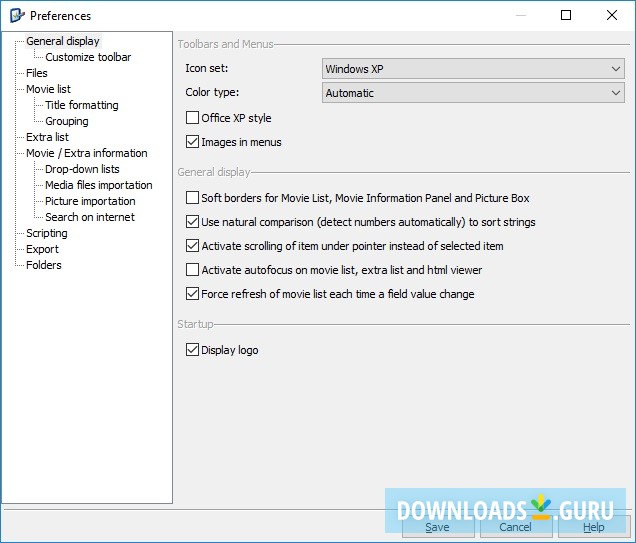Open the Customize toolbar preferences page
Image resolution: width=636 pixels, height=543 pixels.
(88, 57)
